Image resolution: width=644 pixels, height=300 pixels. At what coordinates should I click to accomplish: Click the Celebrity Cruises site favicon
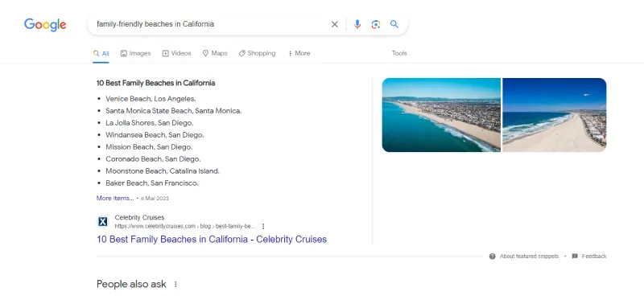coord(103,222)
